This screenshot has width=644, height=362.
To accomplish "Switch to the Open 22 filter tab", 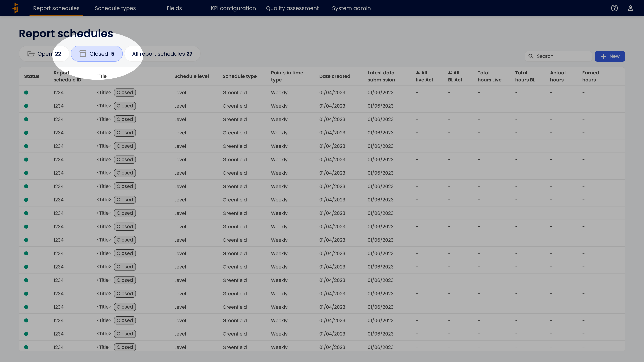I will pyautogui.click(x=44, y=54).
